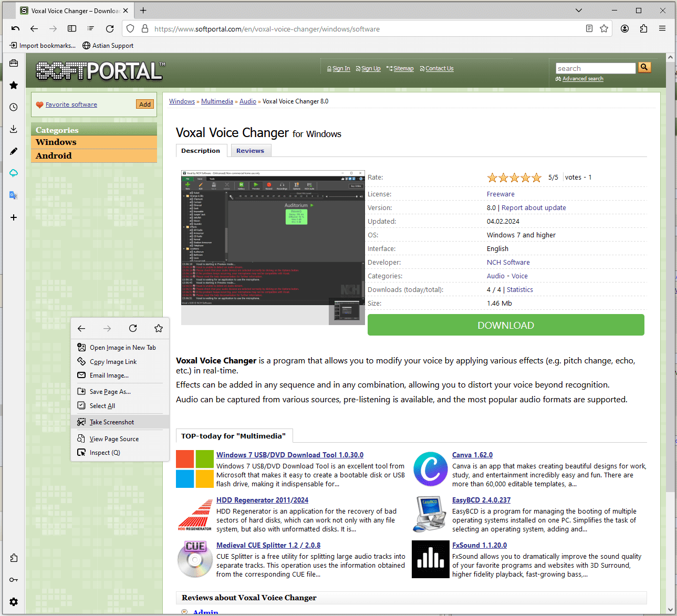Open the teal cloud sidebar panel icon

pos(14,173)
